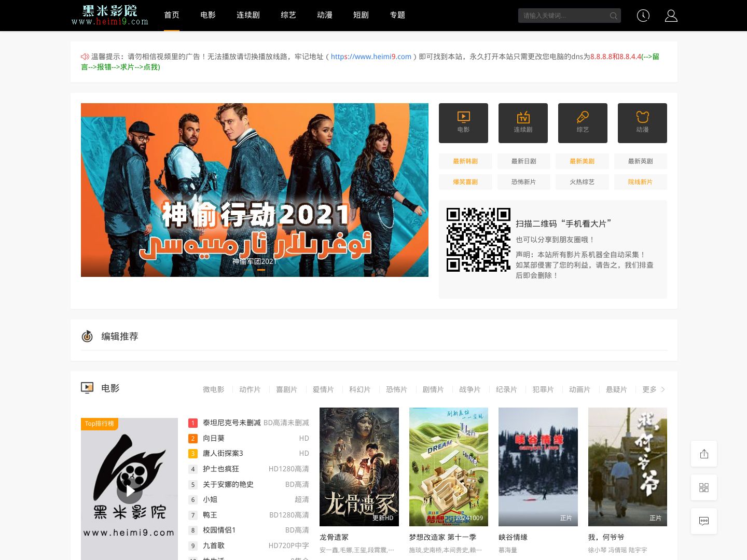Go to the 首页 tab
The height and width of the screenshot is (560, 747).
(172, 15)
